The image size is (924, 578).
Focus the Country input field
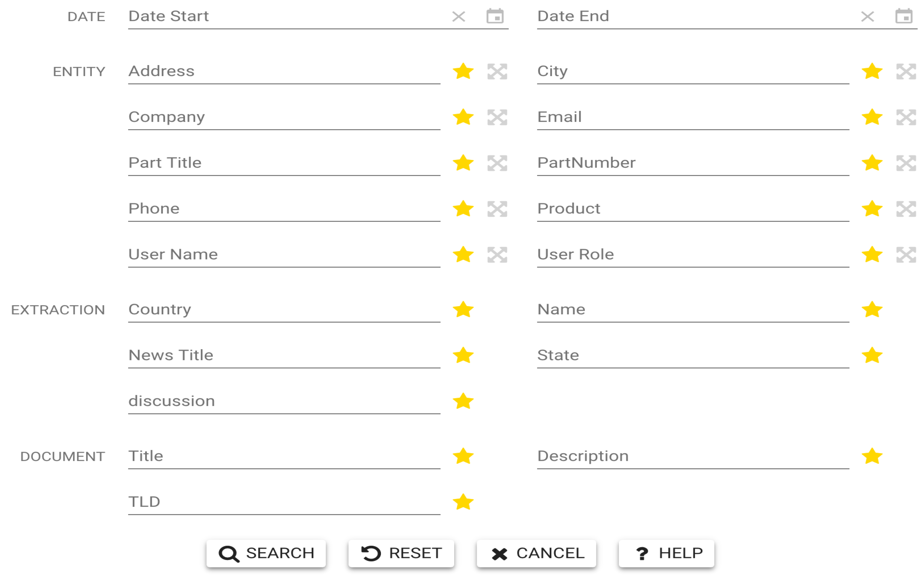click(x=284, y=310)
